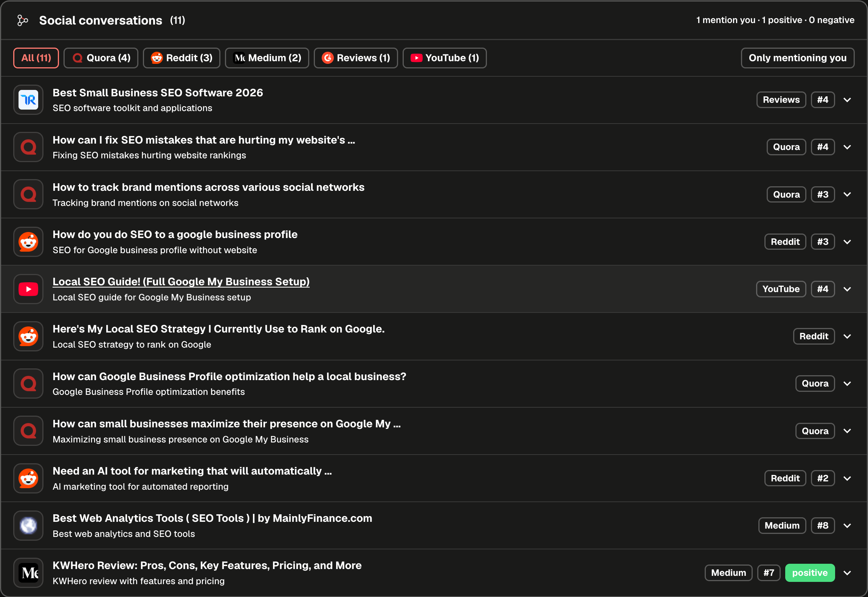
Task: Expand Need an AI tool for marketing row
Action: pyautogui.click(x=847, y=478)
